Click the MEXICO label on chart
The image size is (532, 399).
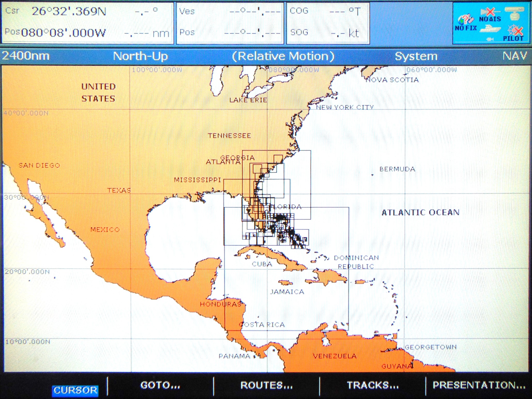[x=105, y=230]
